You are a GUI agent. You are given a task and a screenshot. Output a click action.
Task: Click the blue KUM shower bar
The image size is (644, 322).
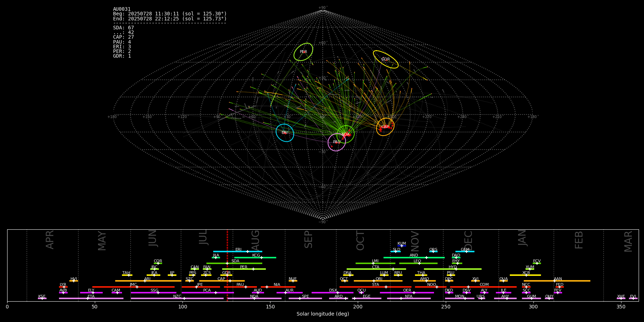(x=402, y=246)
